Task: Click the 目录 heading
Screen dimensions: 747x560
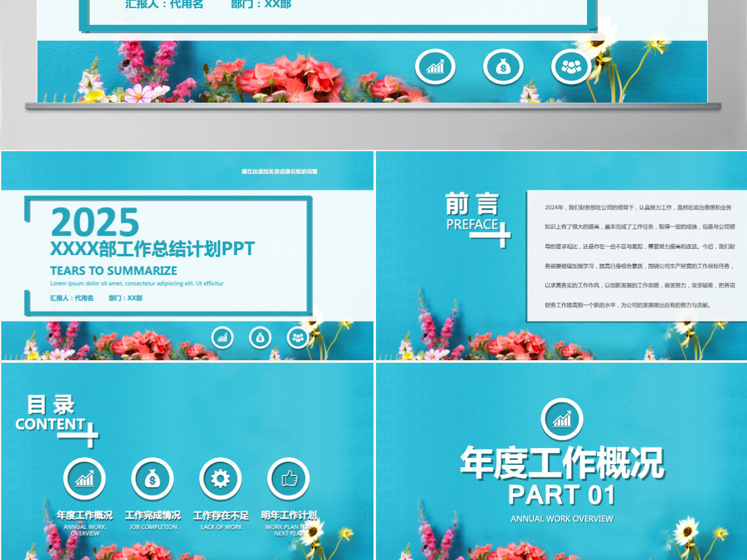Action: pos(51,406)
